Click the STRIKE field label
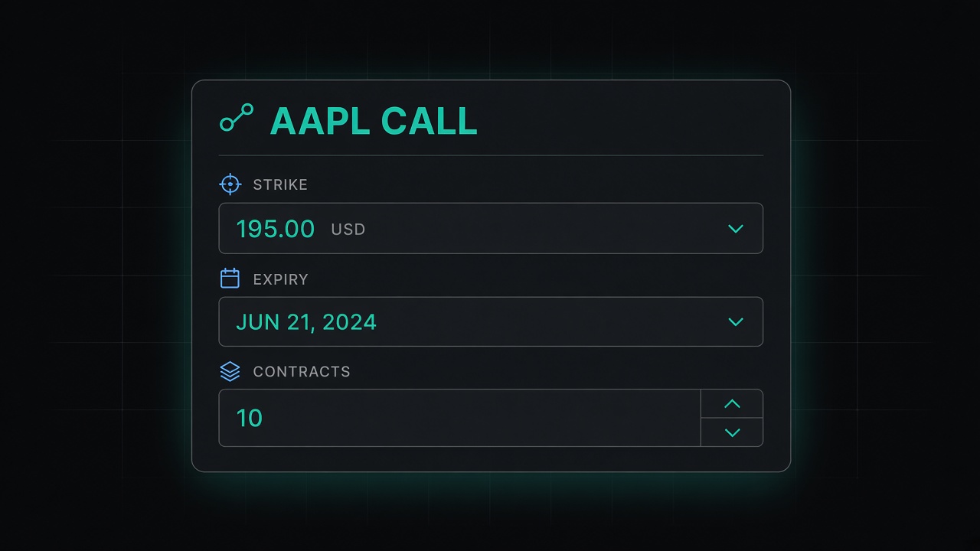 pos(280,184)
